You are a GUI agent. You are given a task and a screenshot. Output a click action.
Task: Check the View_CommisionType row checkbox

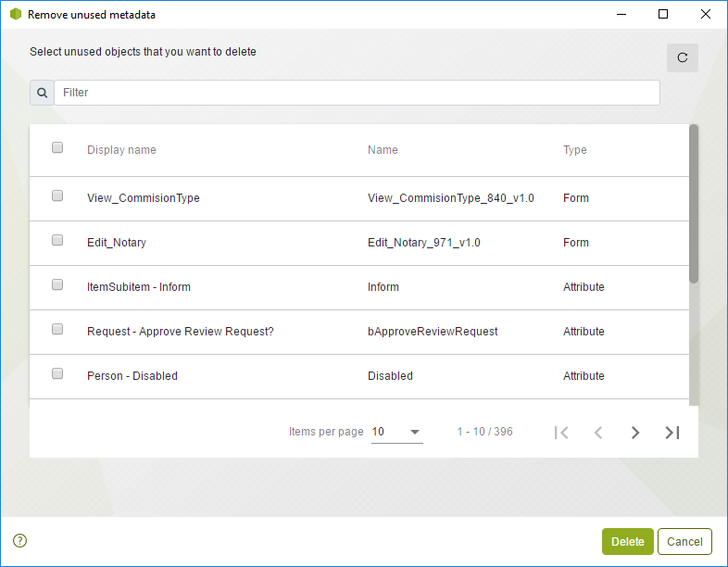point(57,195)
